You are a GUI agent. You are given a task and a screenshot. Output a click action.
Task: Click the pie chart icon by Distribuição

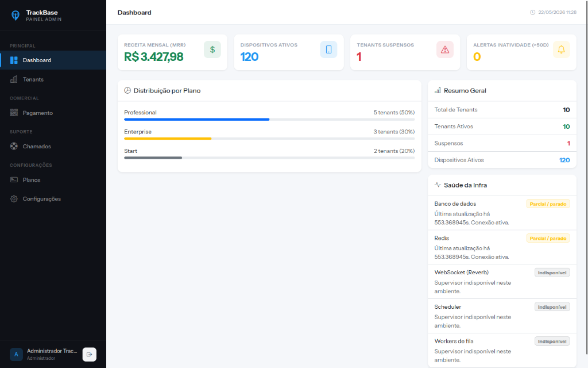tap(127, 90)
